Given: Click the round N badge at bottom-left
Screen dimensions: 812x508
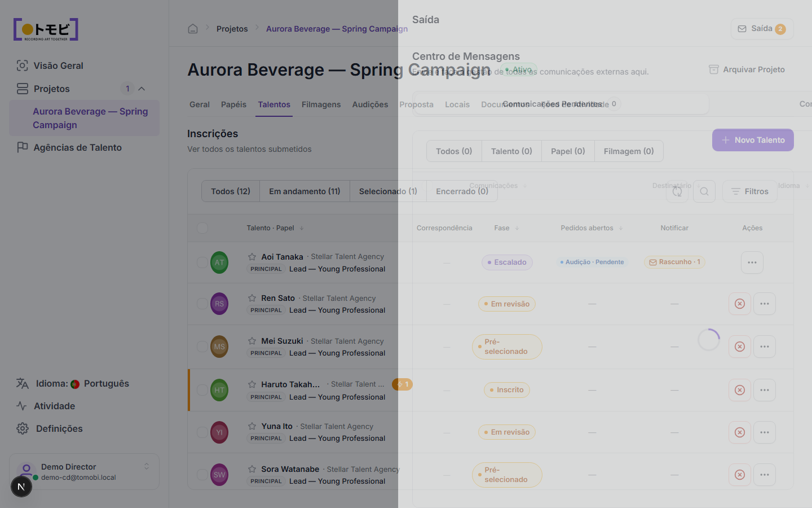Looking at the screenshot, I should (21, 487).
